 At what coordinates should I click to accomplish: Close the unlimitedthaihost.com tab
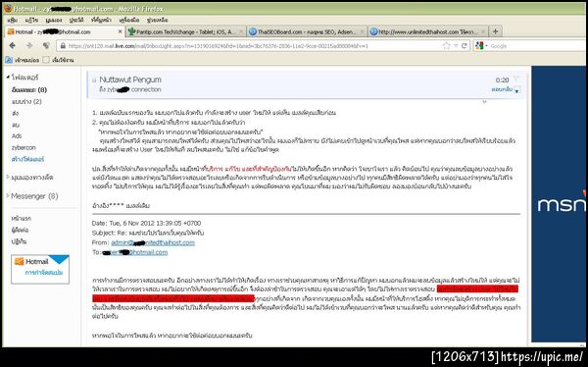click(x=483, y=32)
